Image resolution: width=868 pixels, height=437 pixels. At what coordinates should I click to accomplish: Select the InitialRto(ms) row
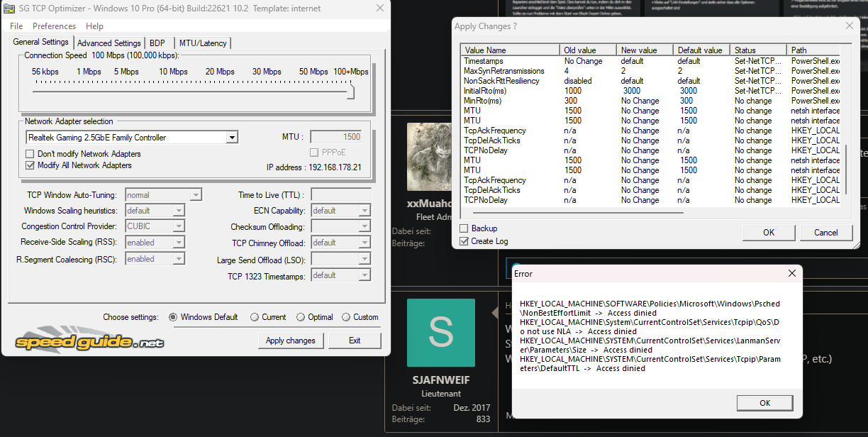pyautogui.click(x=650, y=91)
